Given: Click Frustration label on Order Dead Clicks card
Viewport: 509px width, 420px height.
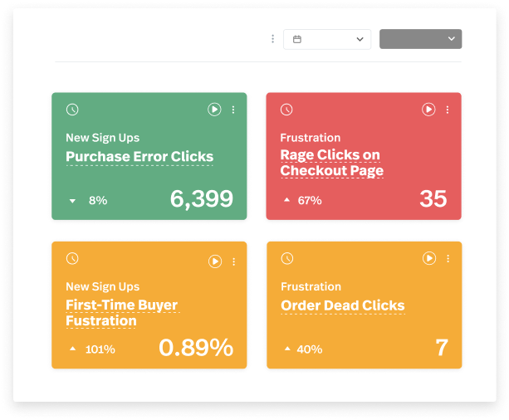Looking at the screenshot, I should point(311,286).
